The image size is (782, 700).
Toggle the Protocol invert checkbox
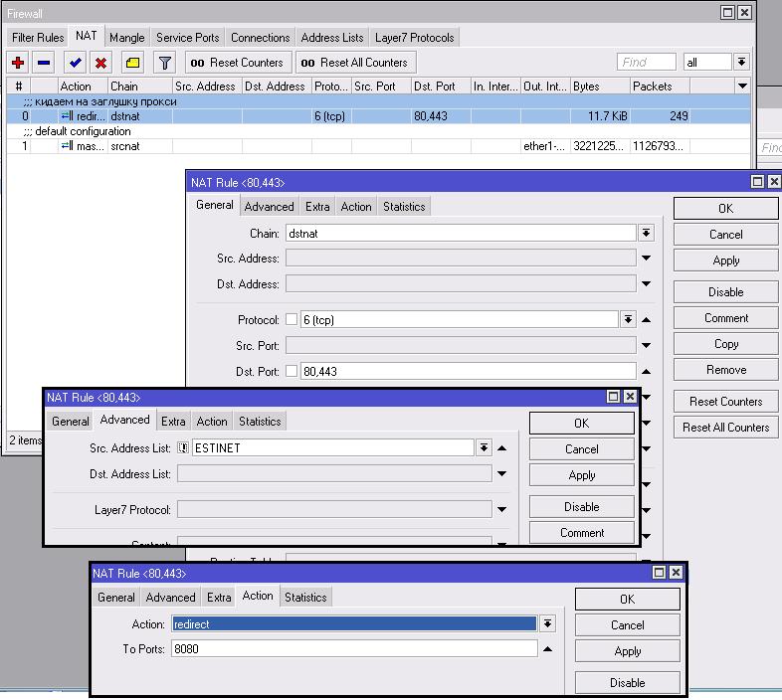pos(292,320)
